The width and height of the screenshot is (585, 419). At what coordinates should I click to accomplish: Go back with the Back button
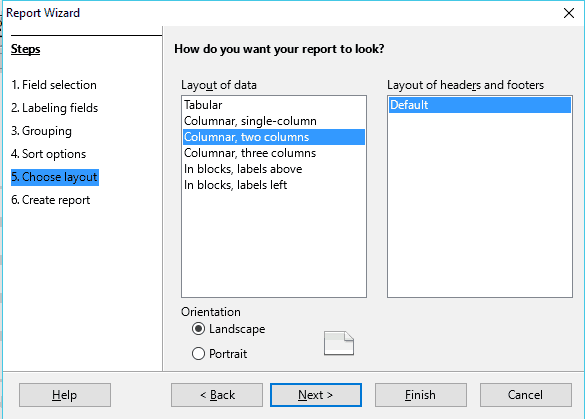(x=217, y=395)
